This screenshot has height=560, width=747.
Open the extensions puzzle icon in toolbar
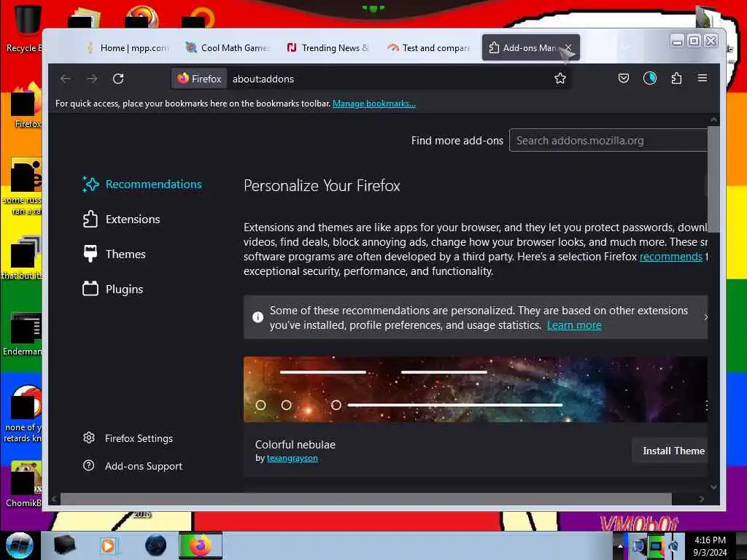(x=676, y=78)
